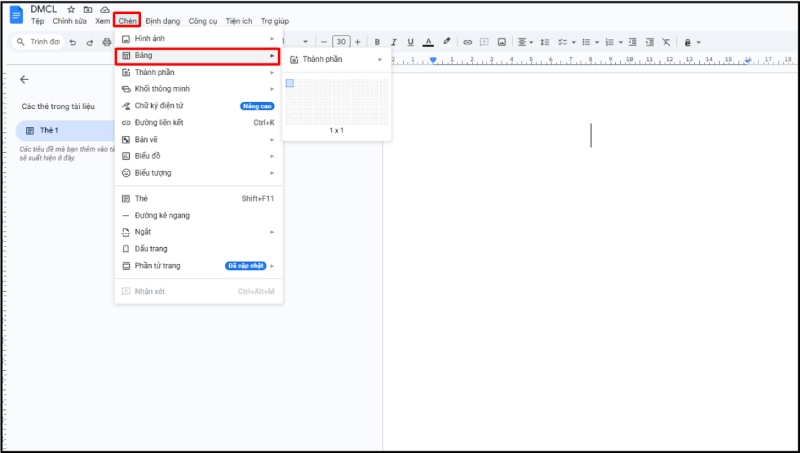Click the Undo arrow icon

point(72,42)
